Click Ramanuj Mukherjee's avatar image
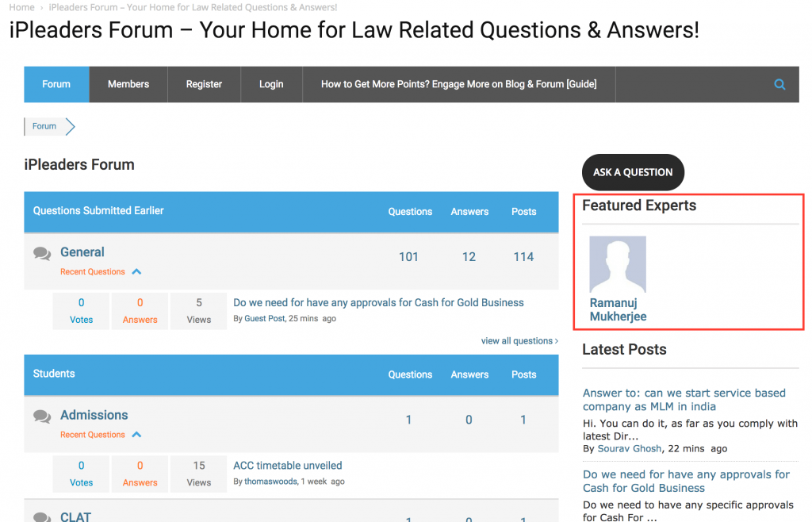Viewport: 812px width, 522px height. pos(618,263)
